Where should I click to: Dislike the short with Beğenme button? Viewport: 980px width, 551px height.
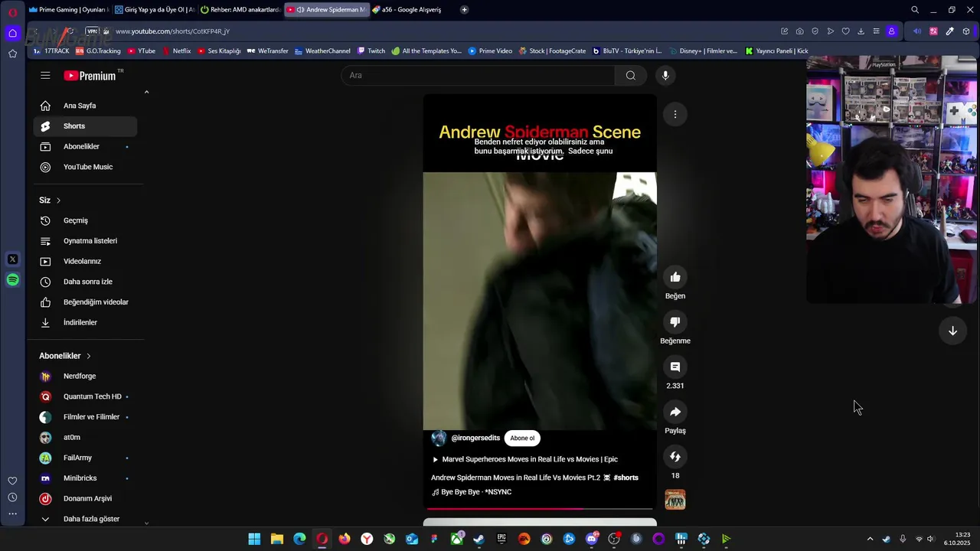coord(675,322)
